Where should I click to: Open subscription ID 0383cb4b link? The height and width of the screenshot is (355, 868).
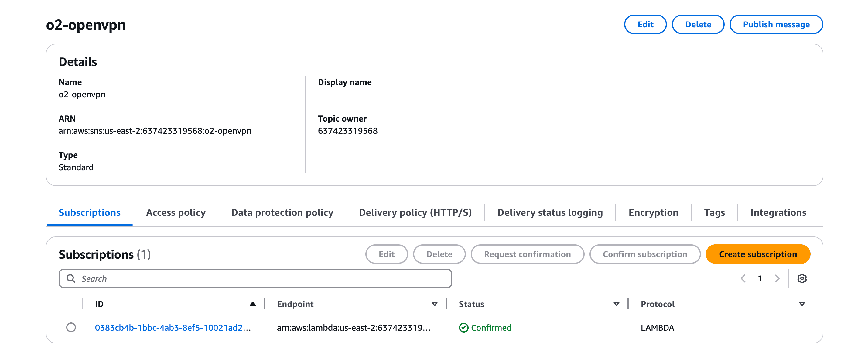[169, 328]
